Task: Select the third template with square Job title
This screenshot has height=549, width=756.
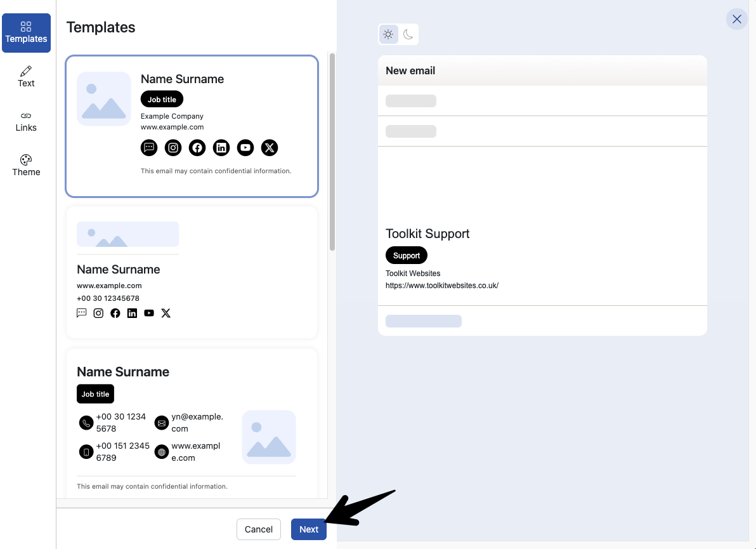Action: [x=192, y=422]
